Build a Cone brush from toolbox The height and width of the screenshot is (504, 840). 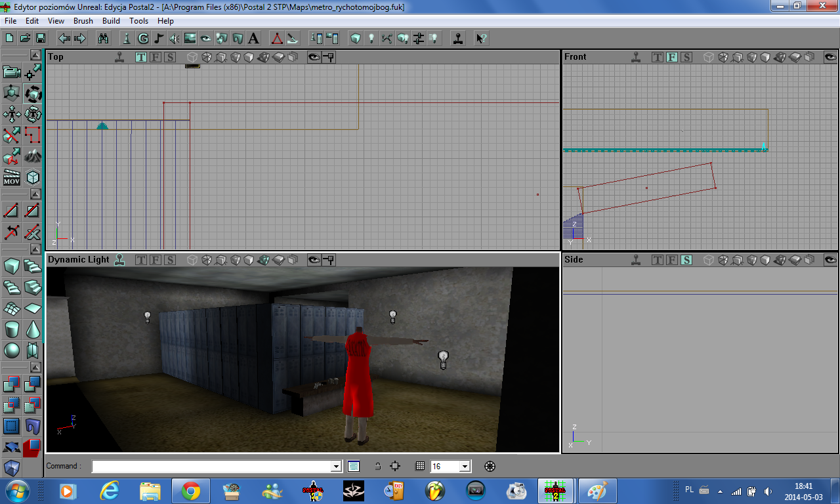click(x=33, y=329)
